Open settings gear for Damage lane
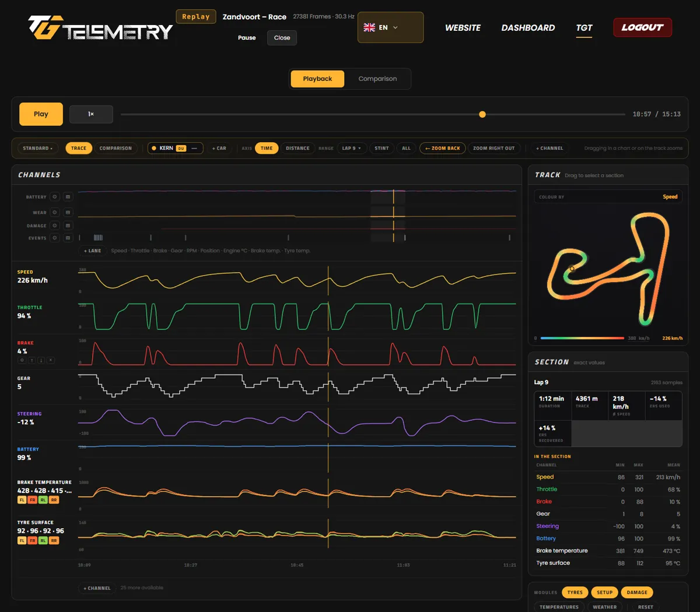This screenshot has height=612, width=700. click(55, 226)
